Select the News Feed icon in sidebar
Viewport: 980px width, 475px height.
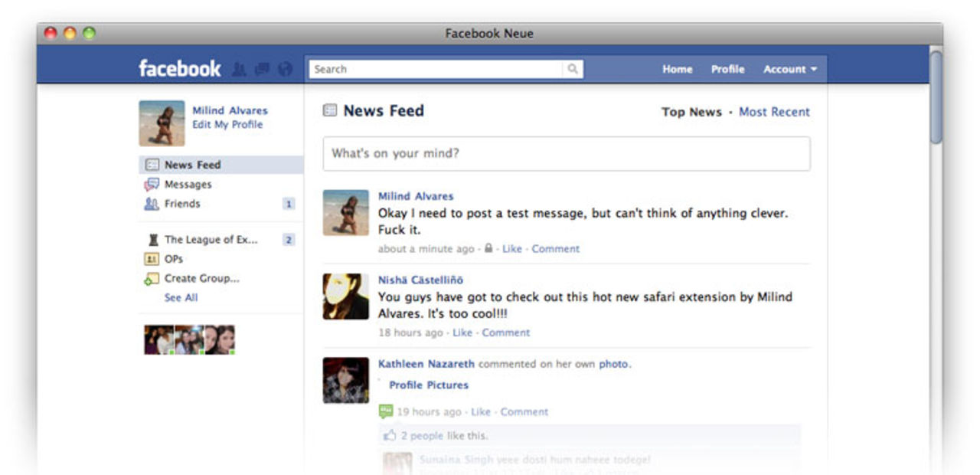pyautogui.click(x=152, y=165)
